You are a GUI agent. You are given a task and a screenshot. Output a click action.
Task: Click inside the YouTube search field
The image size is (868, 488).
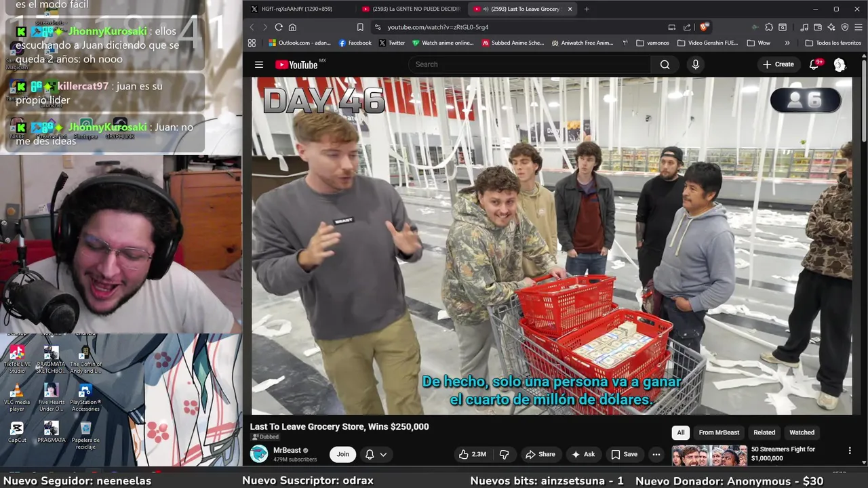529,64
